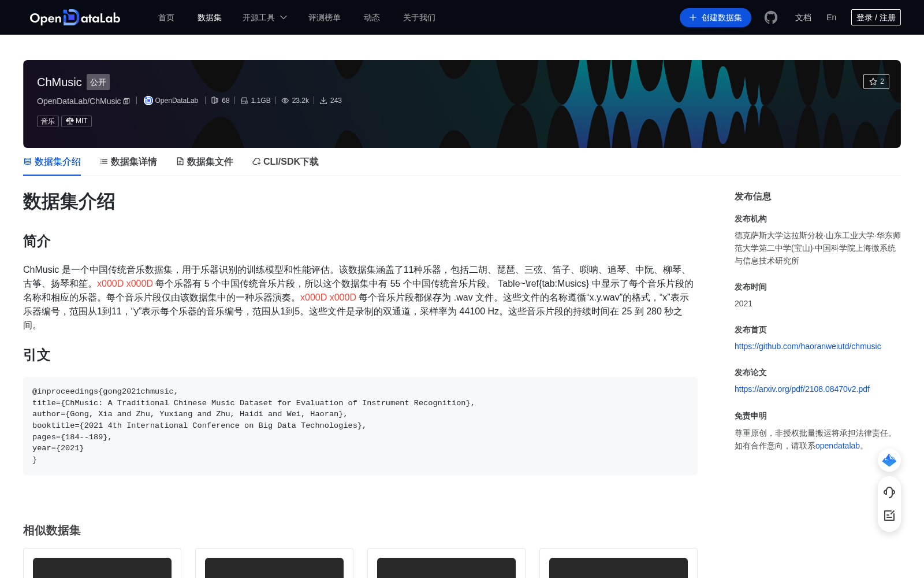
Task: Open 关于我们 navigation item
Action: pos(419,17)
